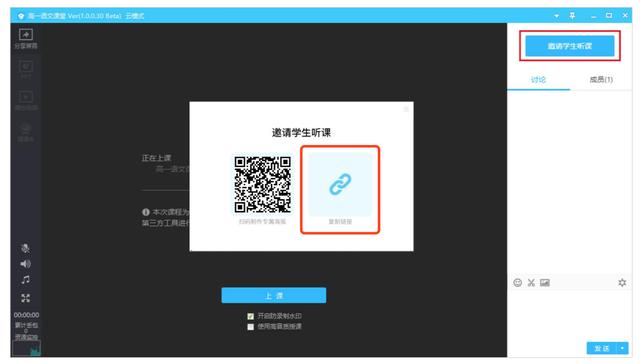
Task: Click the 发送 send button
Action: click(x=602, y=348)
